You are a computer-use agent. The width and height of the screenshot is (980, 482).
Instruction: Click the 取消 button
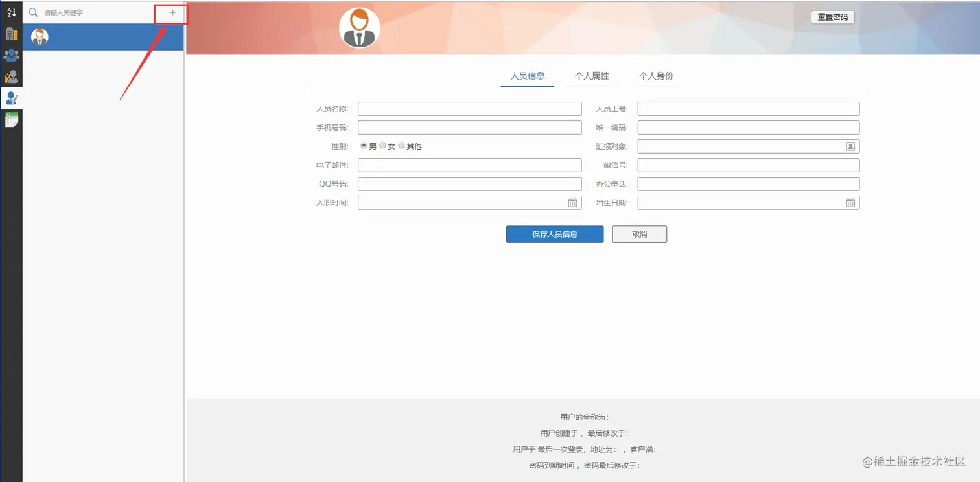(x=640, y=234)
